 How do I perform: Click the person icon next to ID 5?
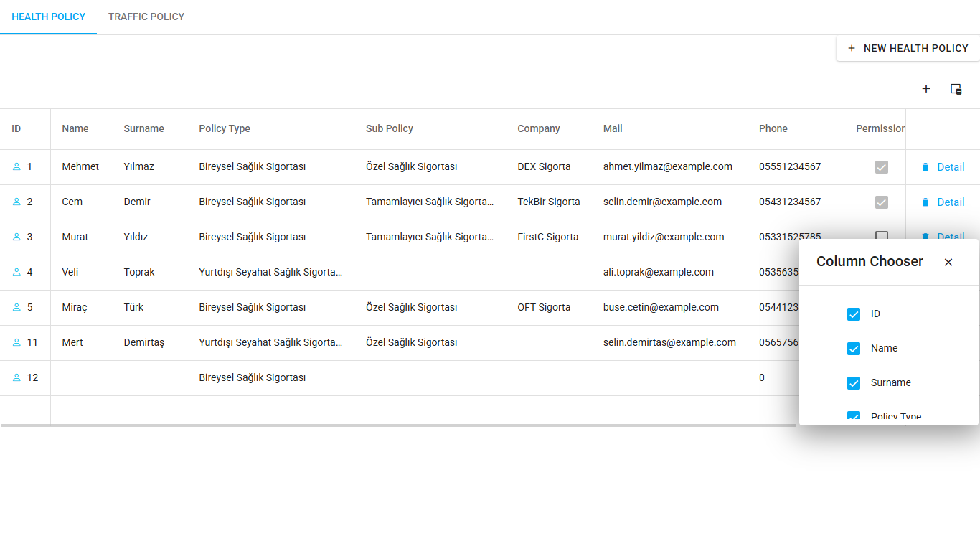coord(17,308)
